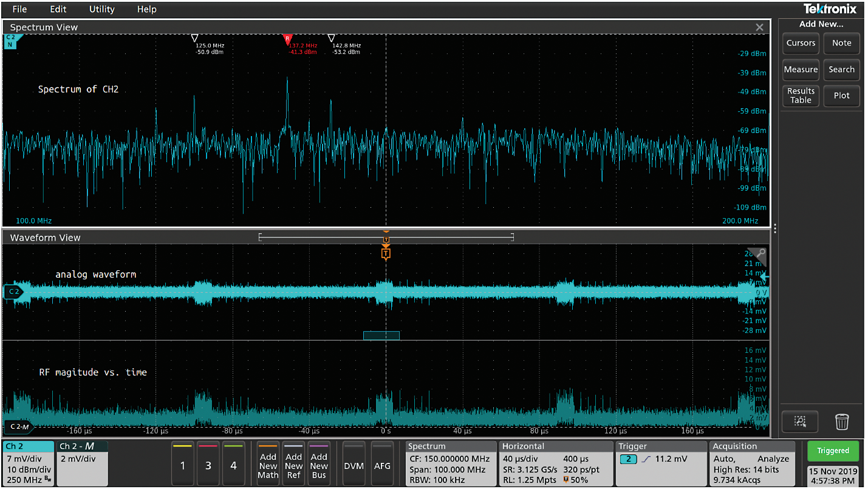The width and height of the screenshot is (868, 489).
Task: Select the DVM function
Action: [354, 464]
